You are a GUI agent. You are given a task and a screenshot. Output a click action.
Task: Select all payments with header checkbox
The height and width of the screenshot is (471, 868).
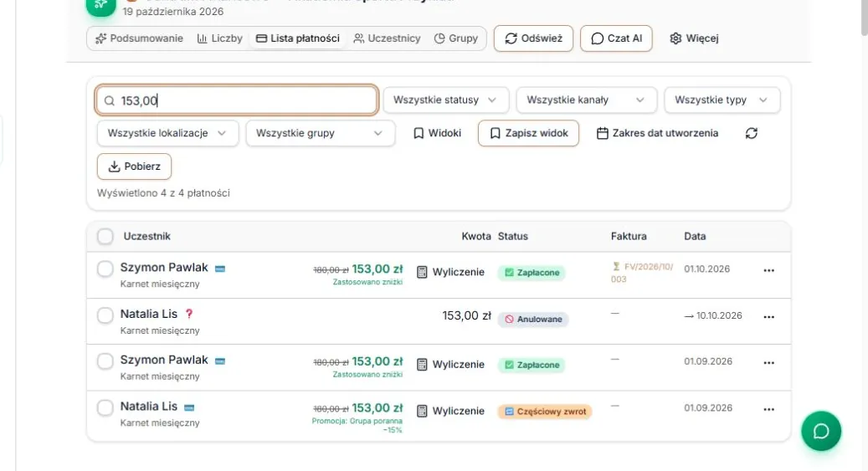coord(105,236)
